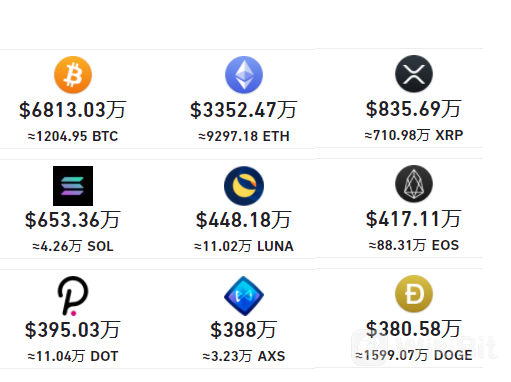This screenshot has height=382, width=511.
Task: Open the $653.36万 Solana amount
Action: [73, 220]
